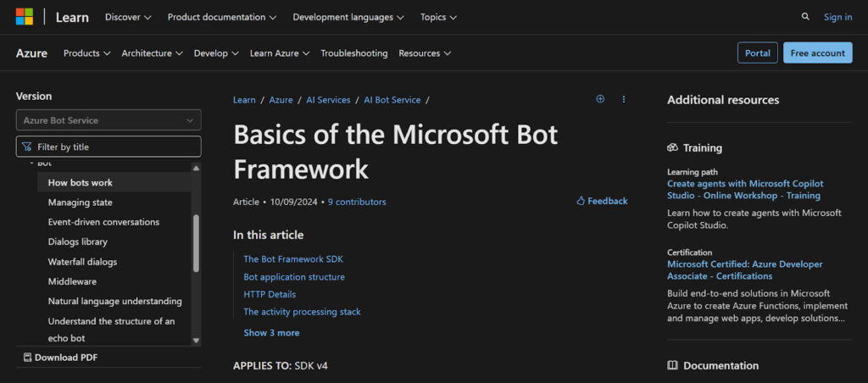Screen dimensions: 868x383
Task: Open Understand the structure of an echo bot
Action: (x=111, y=330)
